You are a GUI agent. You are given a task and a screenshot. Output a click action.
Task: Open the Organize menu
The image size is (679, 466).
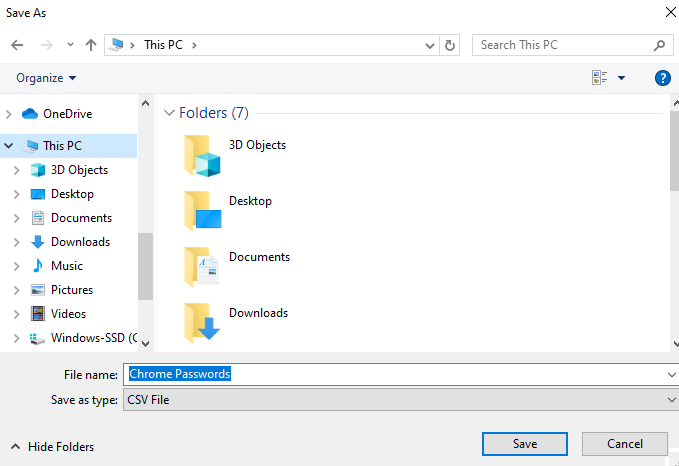click(x=46, y=78)
